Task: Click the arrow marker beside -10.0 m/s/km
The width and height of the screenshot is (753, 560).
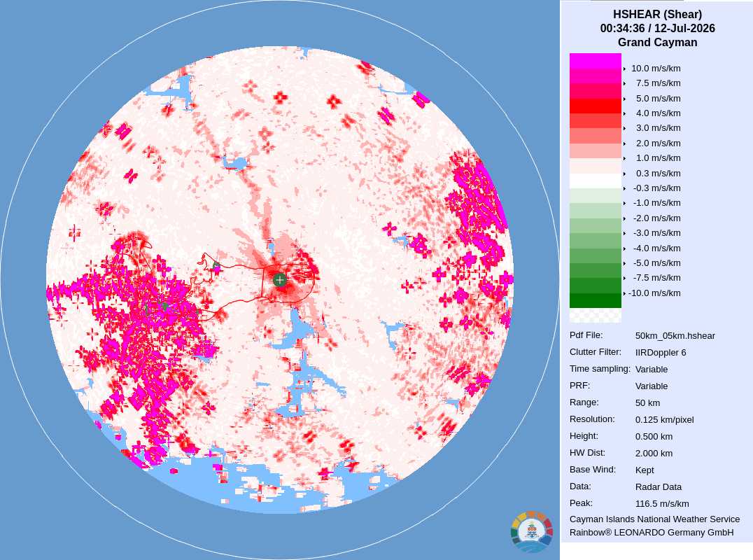Action: pos(624,293)
